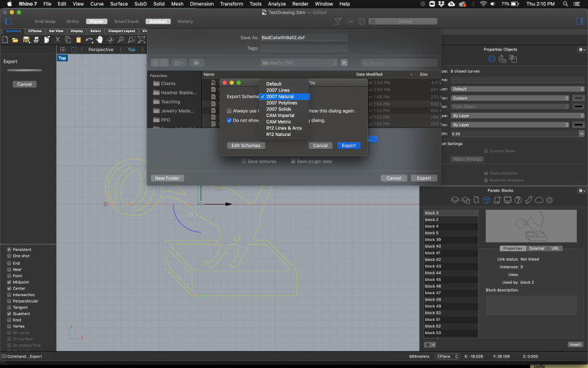Click display color swatch next to Custom
588x368 pixels.
pos(579,98)
